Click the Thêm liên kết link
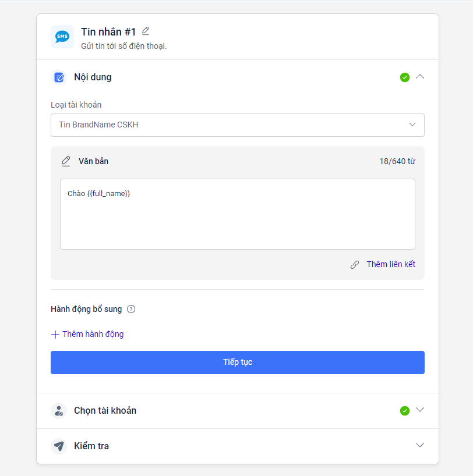473x476 pixels. (391, 264)
